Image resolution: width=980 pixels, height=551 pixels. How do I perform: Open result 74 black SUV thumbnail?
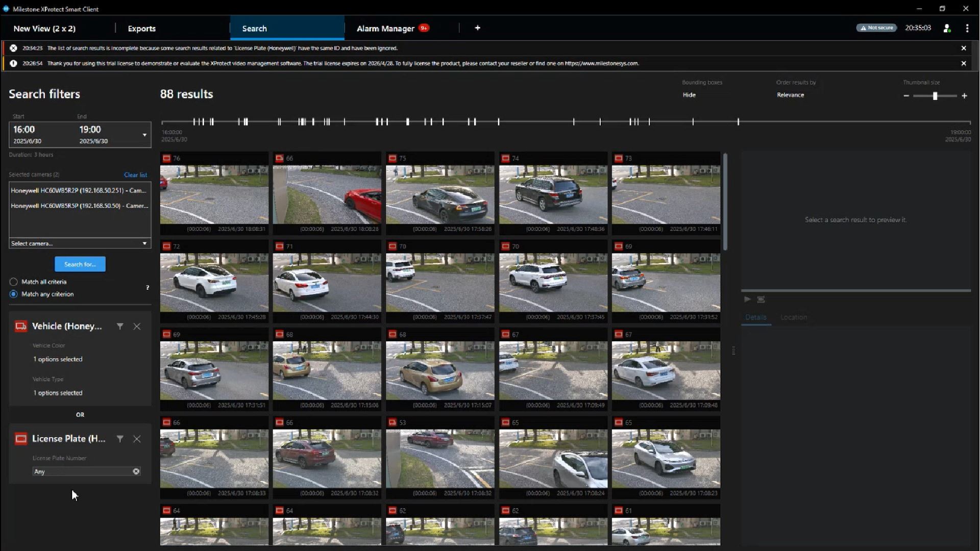[553, 195]
